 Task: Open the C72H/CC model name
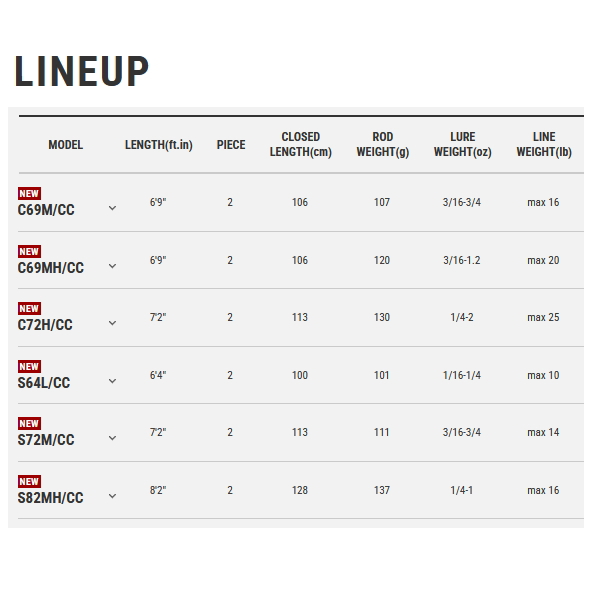45,325
